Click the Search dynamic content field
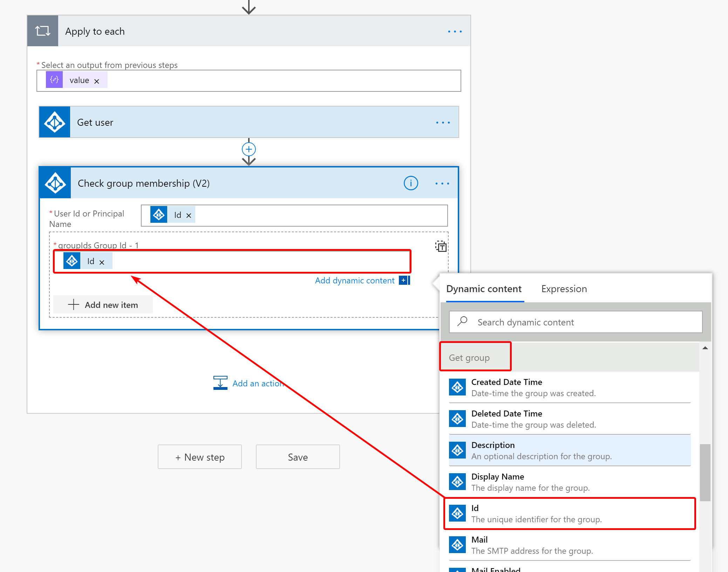Viewport: 728px width, 572px height. click(x=576, y=322)
